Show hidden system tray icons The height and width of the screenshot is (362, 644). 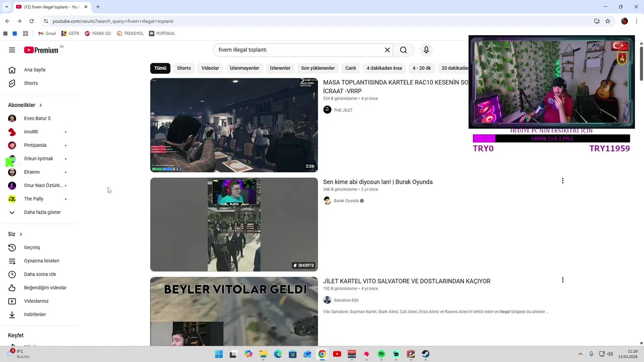click(x=580, y=354)
